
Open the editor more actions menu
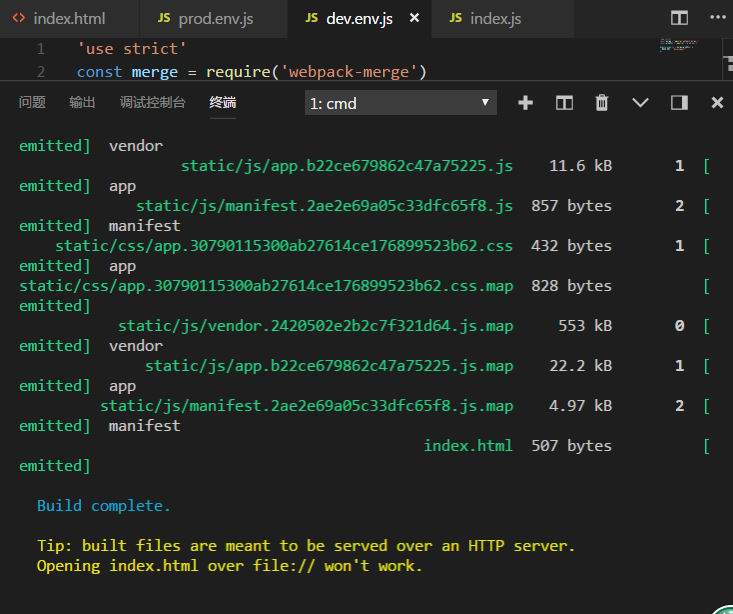[x=718, y=18]
